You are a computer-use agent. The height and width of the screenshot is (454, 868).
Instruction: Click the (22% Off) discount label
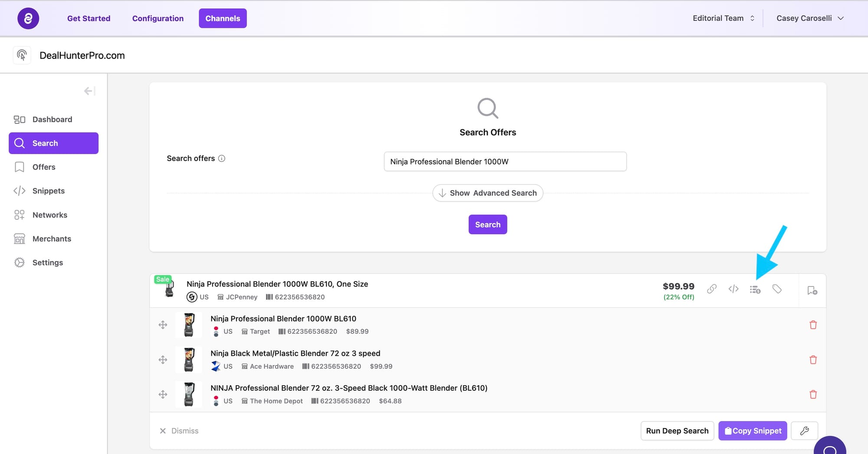[679, 297]
